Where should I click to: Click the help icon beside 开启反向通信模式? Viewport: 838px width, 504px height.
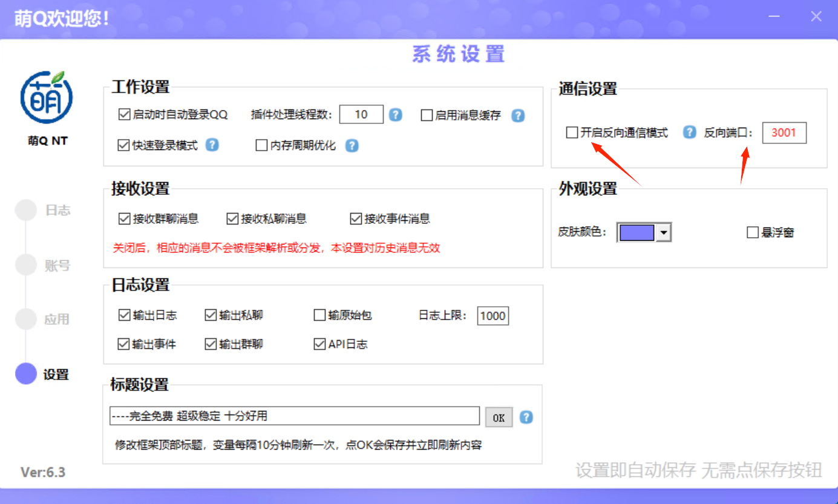(x=689, y=133)
